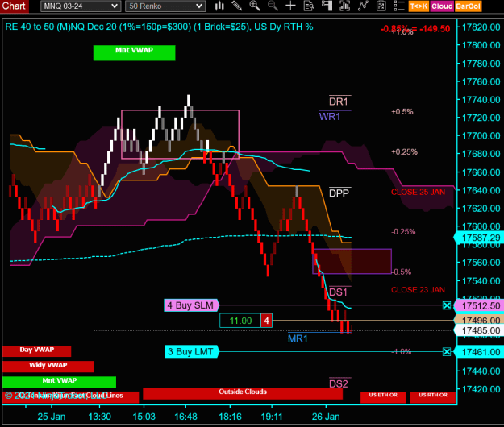This screenshot has height=427, width=504.
Task: Click the MR1 pivot label
Action: (298, 338)
